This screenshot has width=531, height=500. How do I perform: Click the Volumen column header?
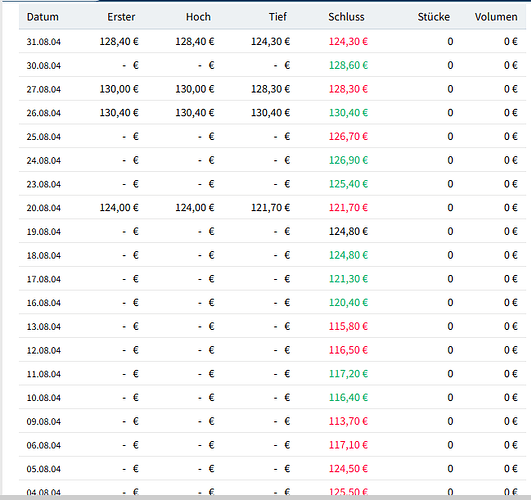click(496, 17)
